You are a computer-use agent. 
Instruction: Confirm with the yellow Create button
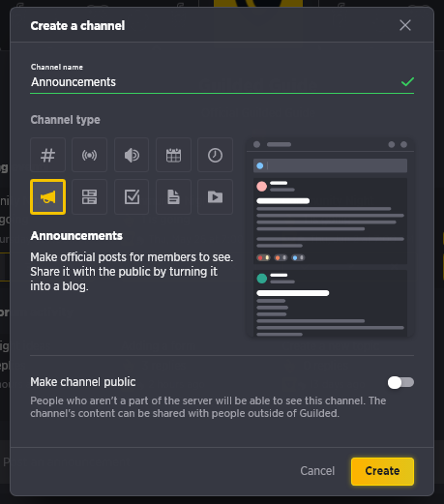point(382,471)
